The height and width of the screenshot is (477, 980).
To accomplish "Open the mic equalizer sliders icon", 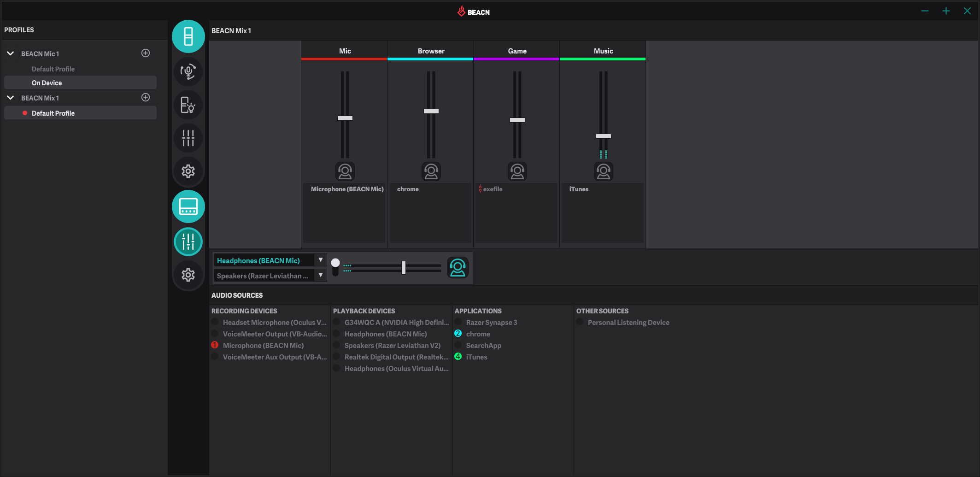I will point(188,138).
